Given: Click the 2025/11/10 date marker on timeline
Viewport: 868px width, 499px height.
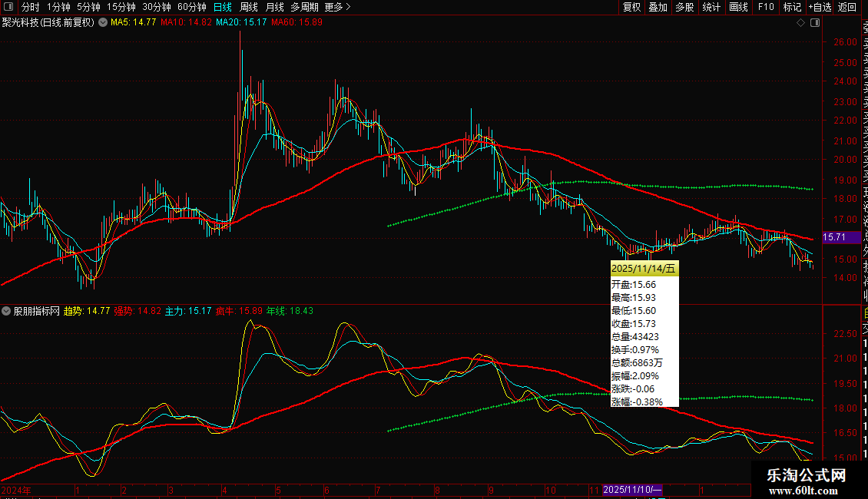Looking at the screenshot, I should point(632,490).
